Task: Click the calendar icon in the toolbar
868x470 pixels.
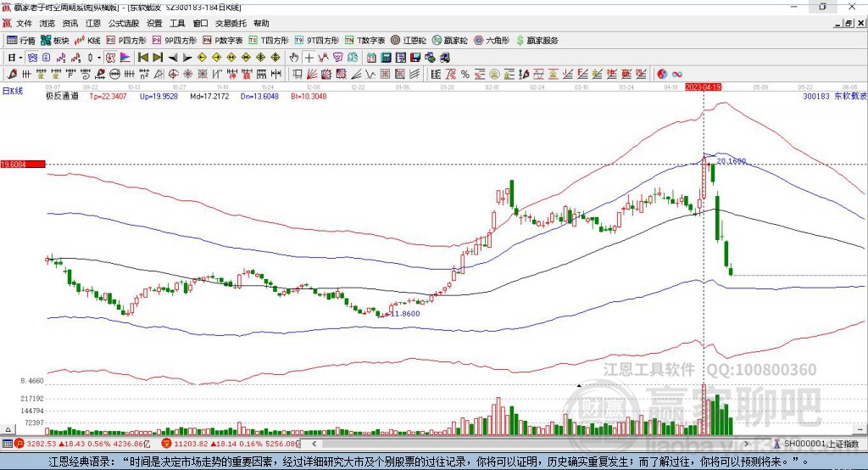Action: tap(371, 58)
